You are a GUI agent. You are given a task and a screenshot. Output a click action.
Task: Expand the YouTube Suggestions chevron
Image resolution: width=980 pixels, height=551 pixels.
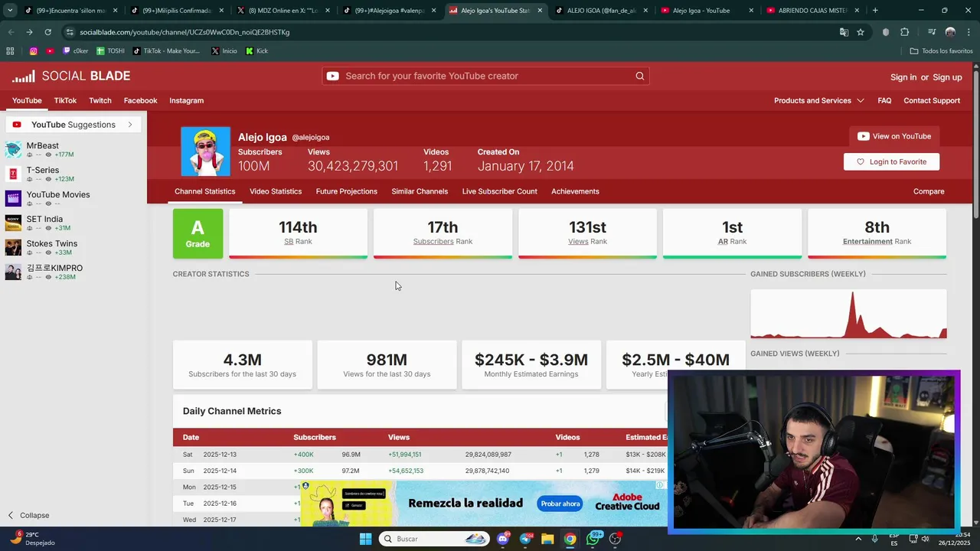tap(130, 125)
